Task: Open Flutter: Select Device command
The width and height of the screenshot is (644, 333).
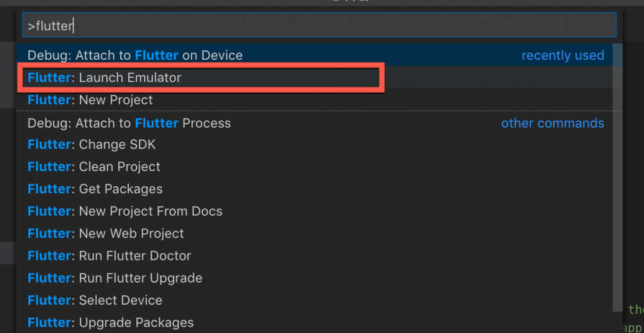Action: point(95,300)
